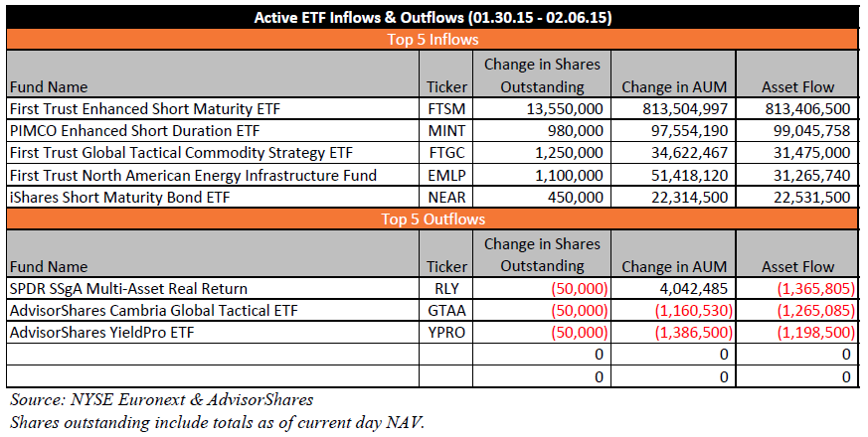Click the Active ETF Inflows & Outflows title
Screen dimensions: 868x437
pos(434,18)
